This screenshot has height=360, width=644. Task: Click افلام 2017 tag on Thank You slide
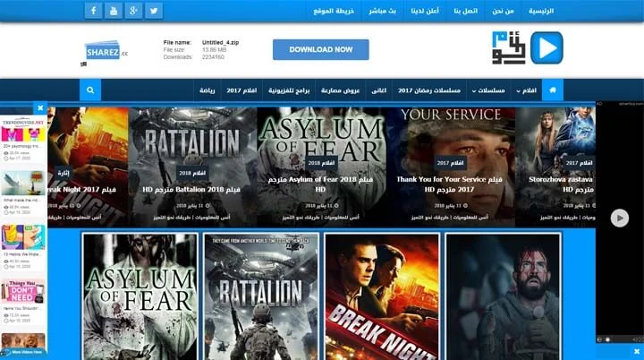point(450,163)
